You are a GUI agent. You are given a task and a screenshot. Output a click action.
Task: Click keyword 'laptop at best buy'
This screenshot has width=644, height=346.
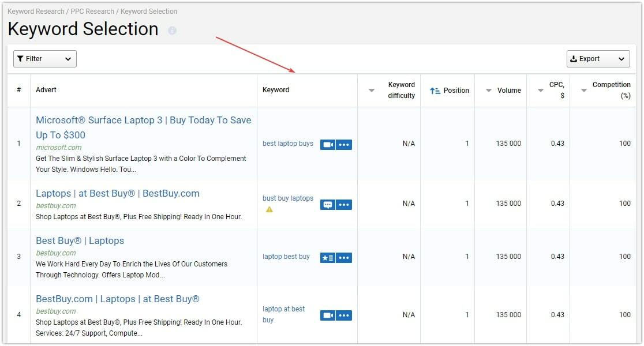[283, 314]
